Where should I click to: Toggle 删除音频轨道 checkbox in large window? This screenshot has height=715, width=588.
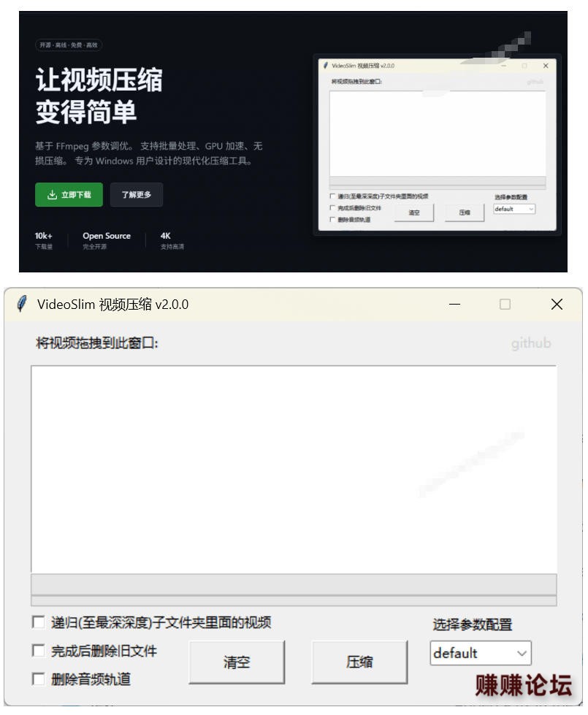(x=38, y=679)
